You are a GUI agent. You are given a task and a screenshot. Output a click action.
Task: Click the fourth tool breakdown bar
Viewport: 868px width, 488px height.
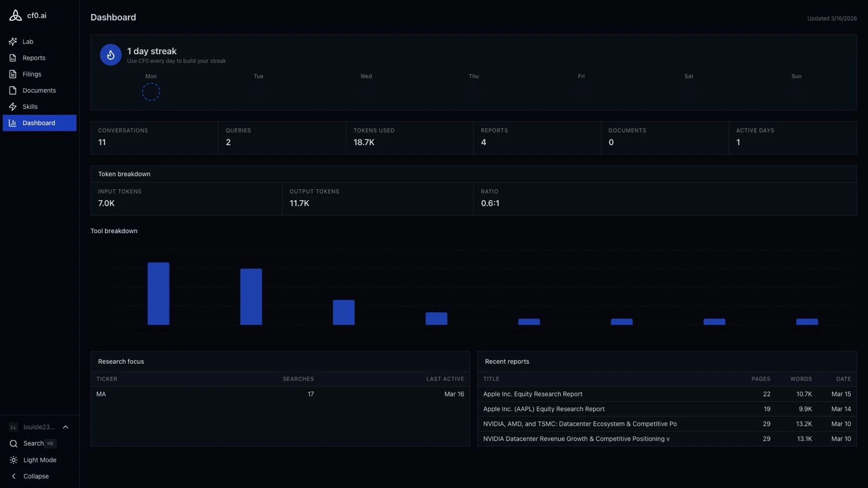tap(436, 319)
